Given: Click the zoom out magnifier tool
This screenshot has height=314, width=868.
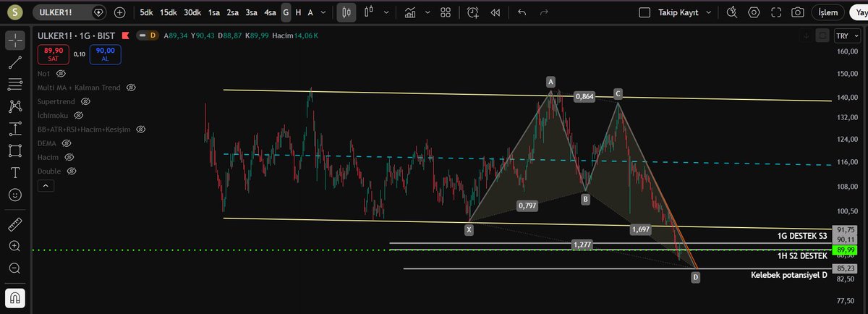Looking at the screenshot, I should point(14,268).
